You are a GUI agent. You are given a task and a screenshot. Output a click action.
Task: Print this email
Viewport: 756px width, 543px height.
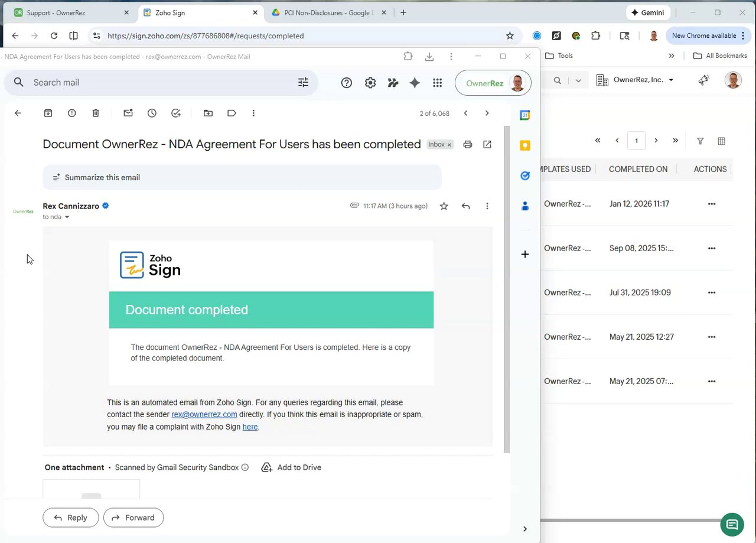pyautogui.click(x=468, y=144)
